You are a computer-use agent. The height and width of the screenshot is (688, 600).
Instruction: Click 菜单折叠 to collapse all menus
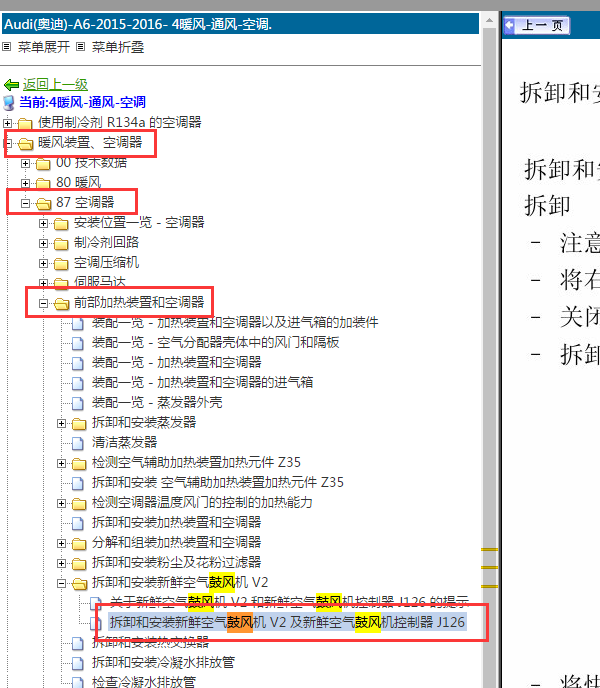[118, 47]
